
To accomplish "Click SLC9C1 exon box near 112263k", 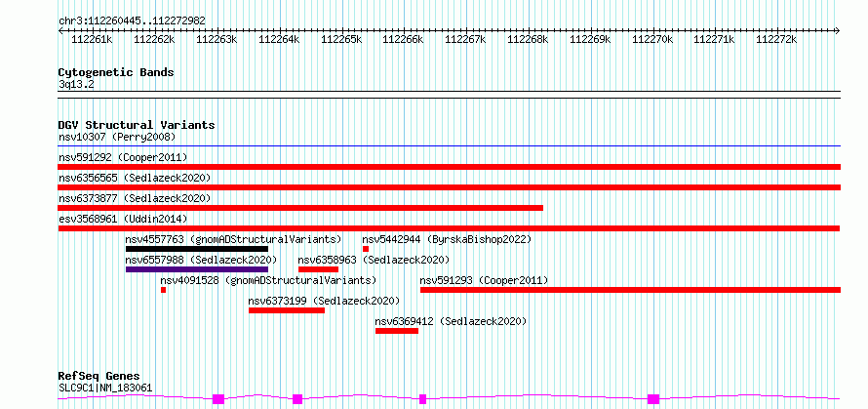I will tap(218, 399).
